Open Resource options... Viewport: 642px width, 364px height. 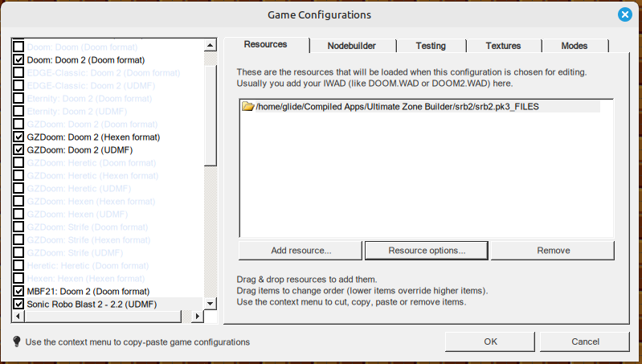pos(427,251)
